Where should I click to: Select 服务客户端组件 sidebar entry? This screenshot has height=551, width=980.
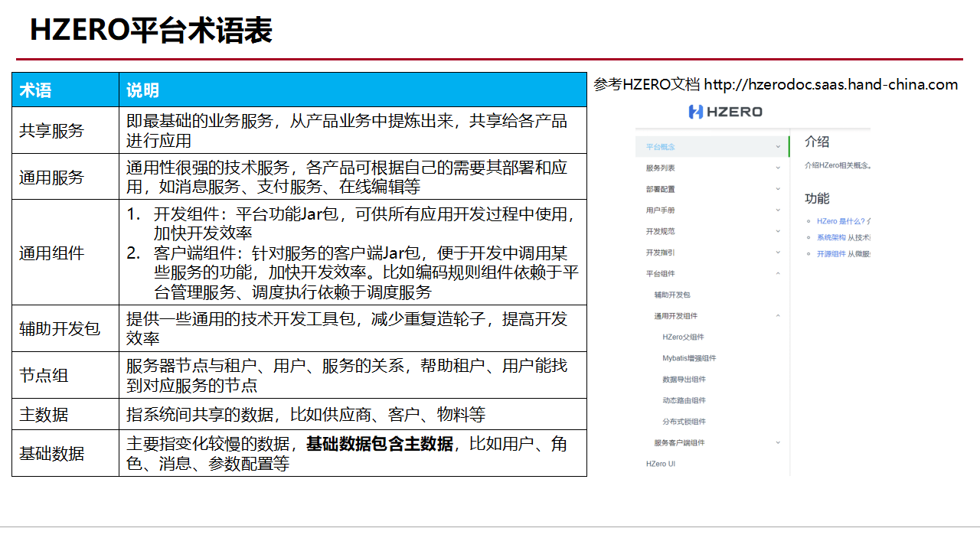point(679,442)
